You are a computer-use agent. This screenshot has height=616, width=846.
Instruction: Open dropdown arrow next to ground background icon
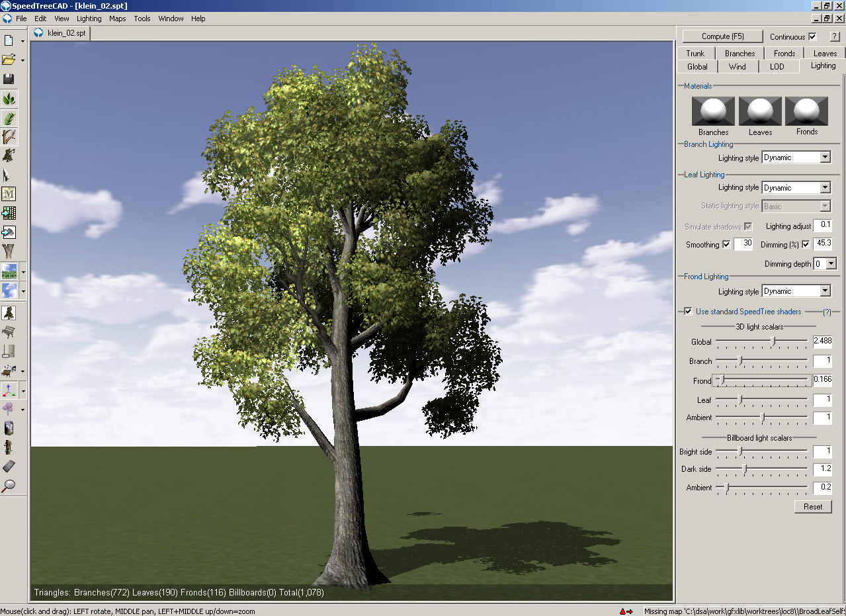[x=22, y=271]
